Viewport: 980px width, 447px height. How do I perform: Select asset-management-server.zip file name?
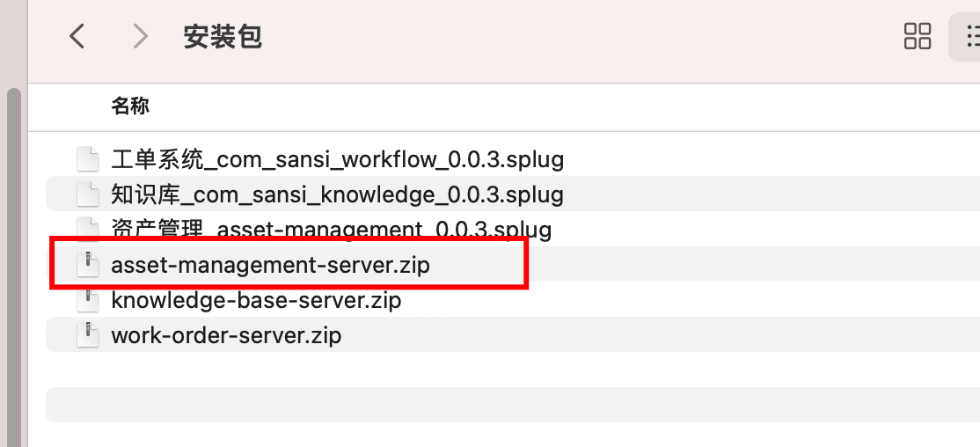271,266
